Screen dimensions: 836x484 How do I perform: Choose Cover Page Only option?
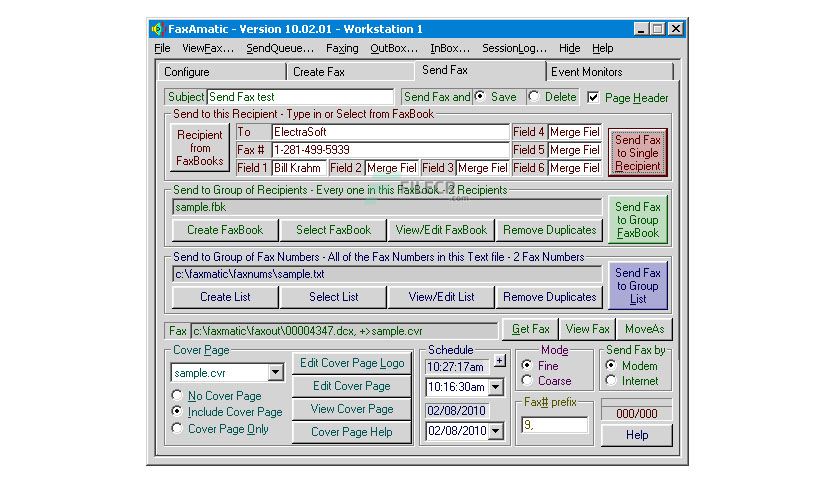click(177, 429)
